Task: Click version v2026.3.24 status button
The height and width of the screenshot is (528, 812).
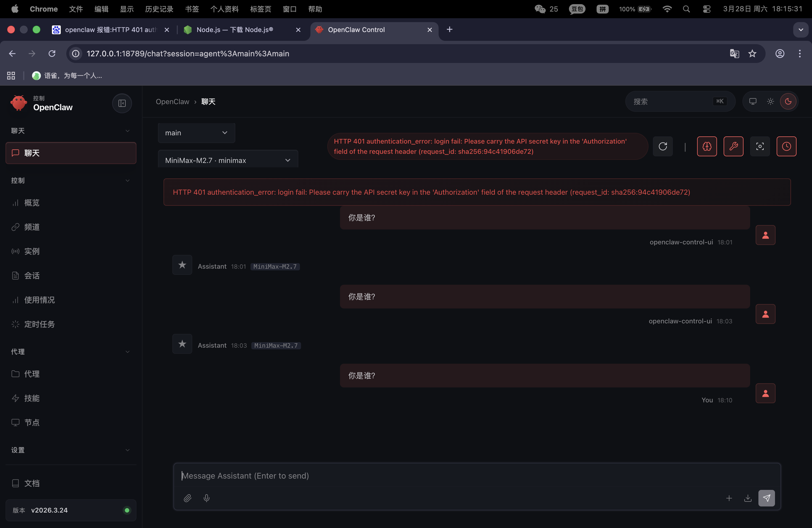Action: [71, 510]
